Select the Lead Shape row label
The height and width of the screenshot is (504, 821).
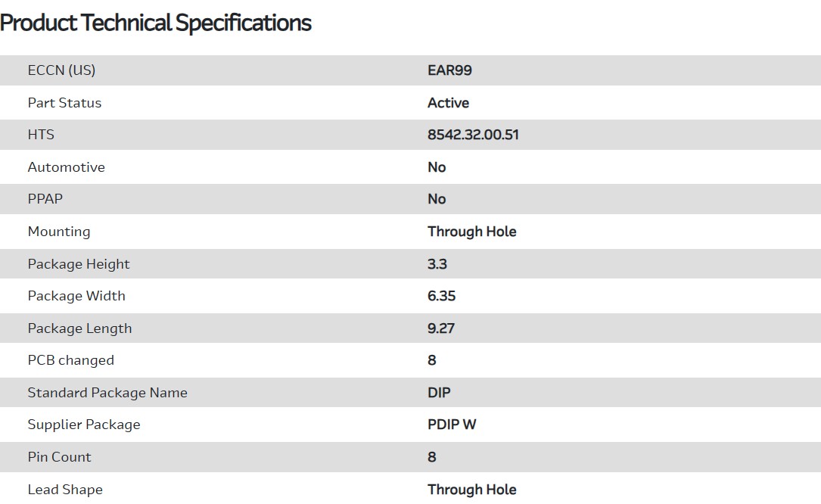[65, 490]
